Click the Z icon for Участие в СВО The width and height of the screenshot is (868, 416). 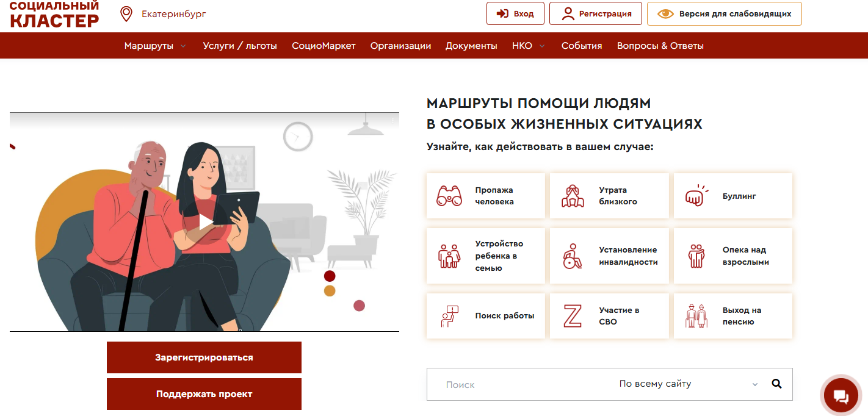(x=572, y=316)
